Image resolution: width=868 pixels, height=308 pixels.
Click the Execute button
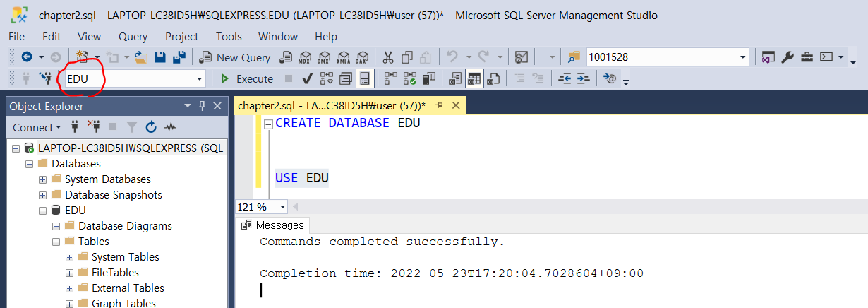pos(247,78)
